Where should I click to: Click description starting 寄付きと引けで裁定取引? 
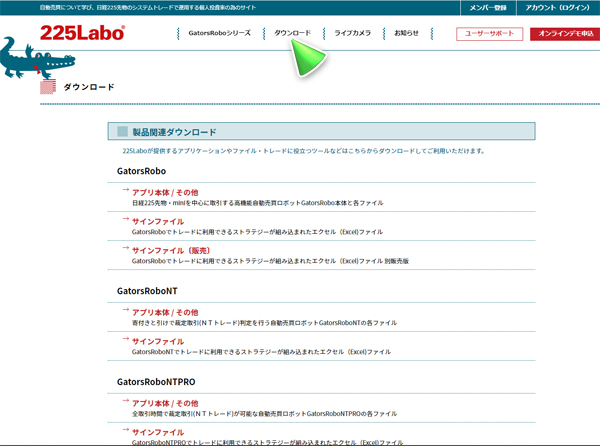pos(264,323)
